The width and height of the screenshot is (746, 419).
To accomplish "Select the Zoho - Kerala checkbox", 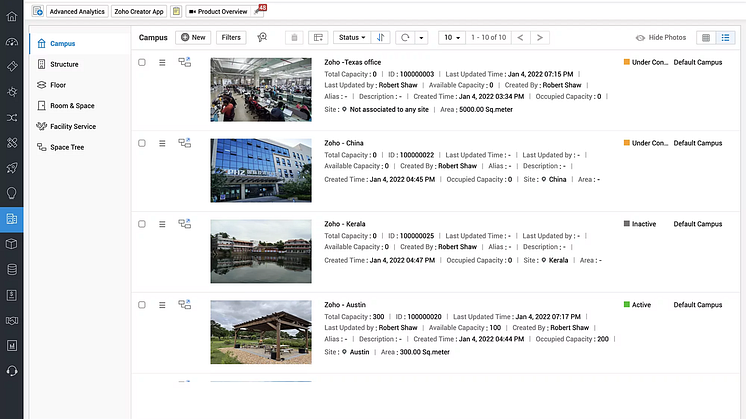I will click(142, 224).
